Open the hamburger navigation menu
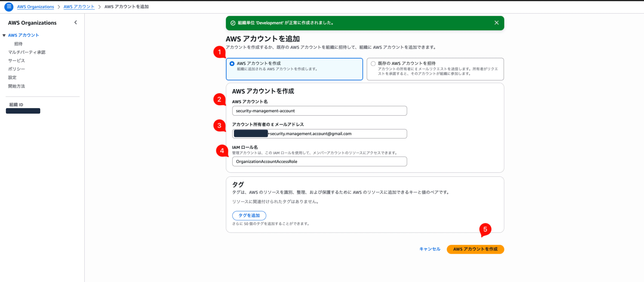The height and width of the screenshot is (282, 644). point(9,7)
